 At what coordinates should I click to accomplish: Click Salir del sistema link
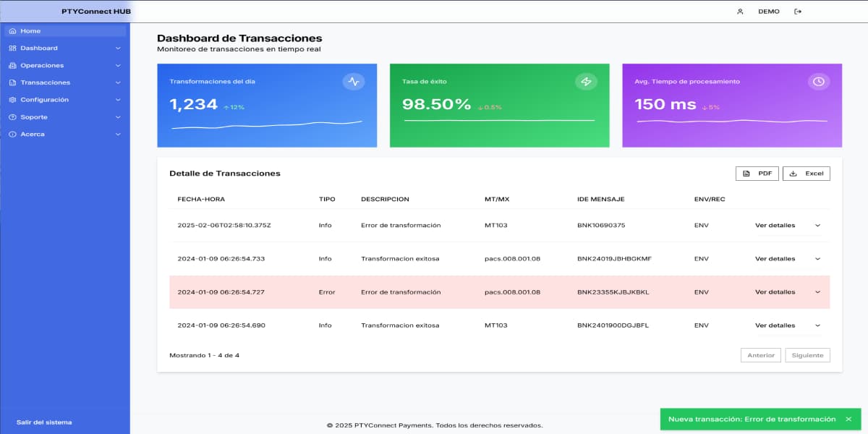44,422
